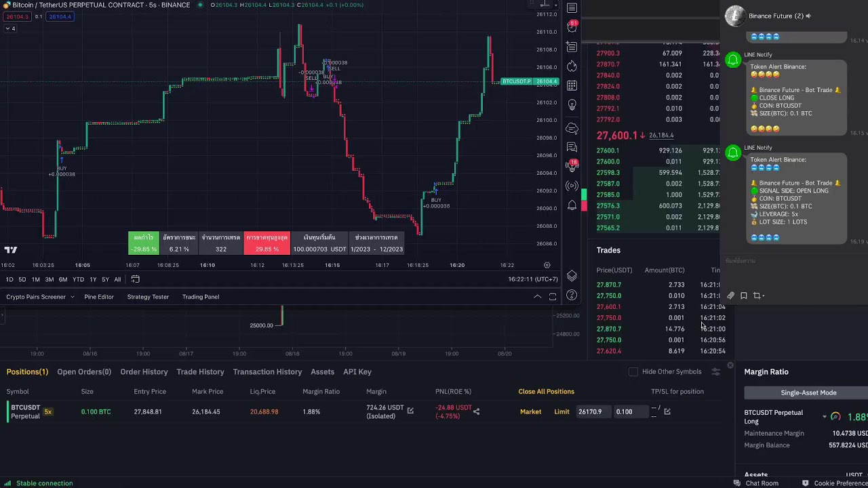Open the timezone selector showing UTC+7

click(x=533, y=279)
